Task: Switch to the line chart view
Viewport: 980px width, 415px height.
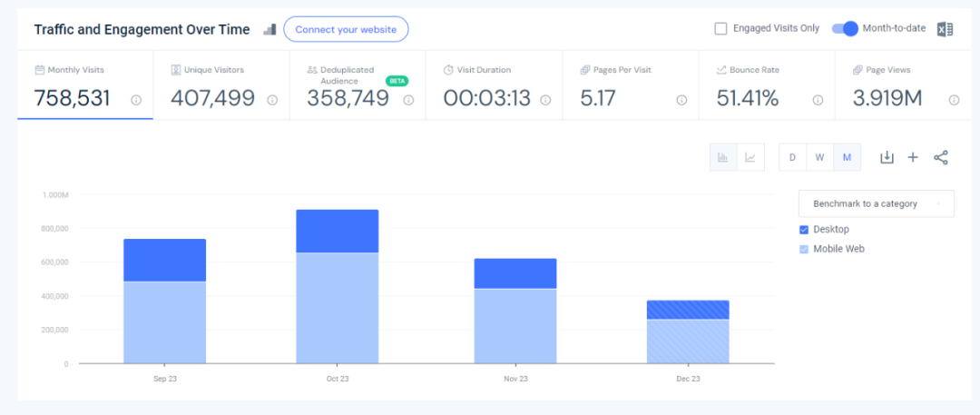Action: click(x=750, y=157)
